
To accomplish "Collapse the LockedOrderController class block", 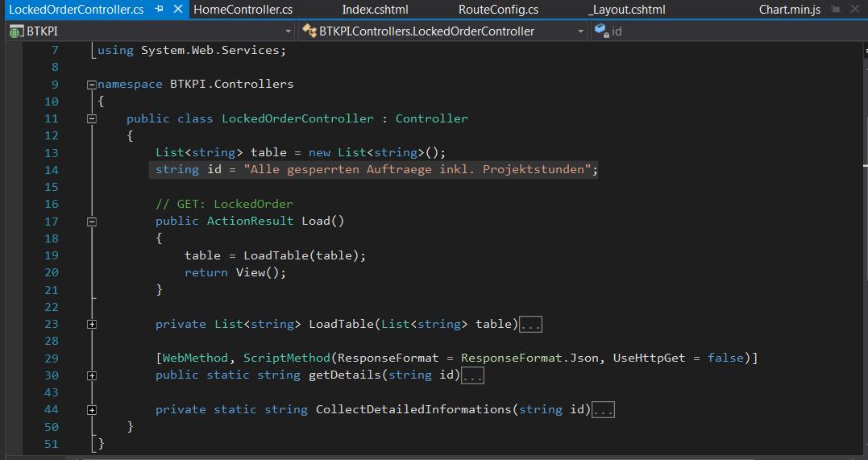I will click(92, 119).
